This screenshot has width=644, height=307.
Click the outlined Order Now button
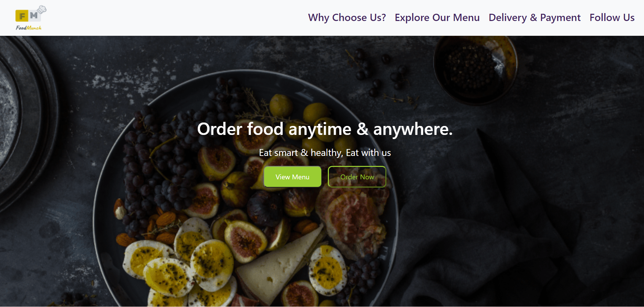(357, 177)
